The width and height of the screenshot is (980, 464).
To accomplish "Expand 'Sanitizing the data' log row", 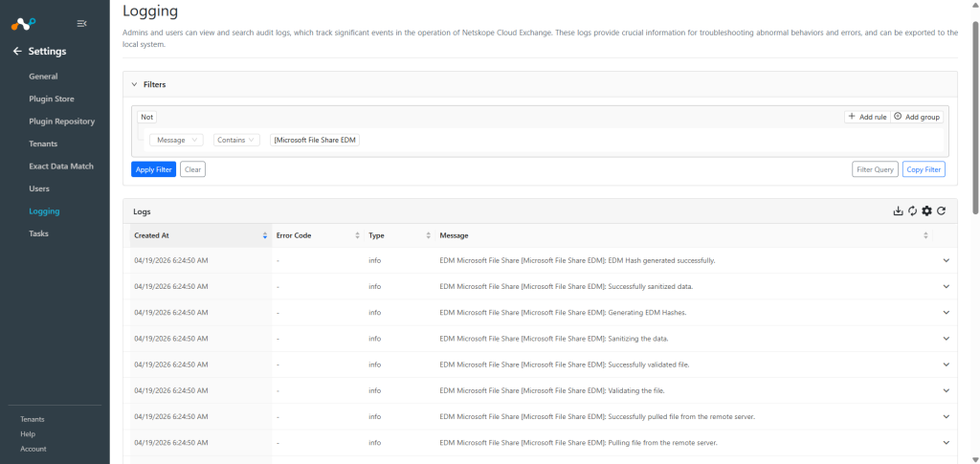I will point(946,339).
